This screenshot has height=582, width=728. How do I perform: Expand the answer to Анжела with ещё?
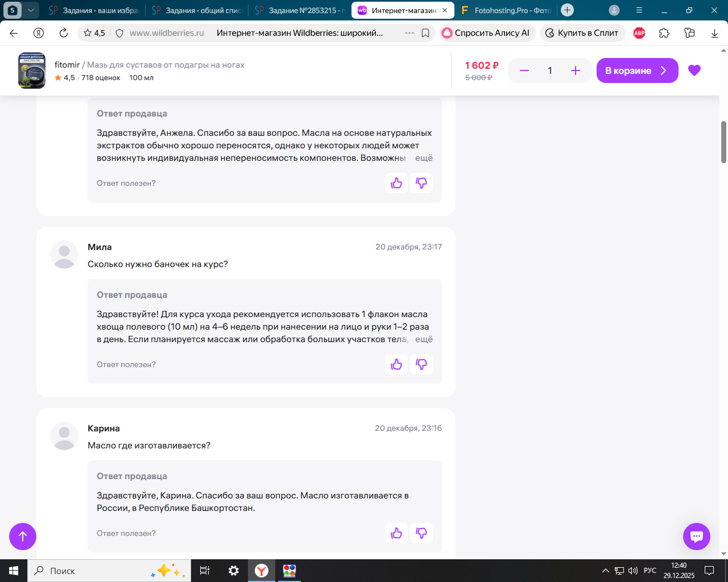[x=424, y=158]
